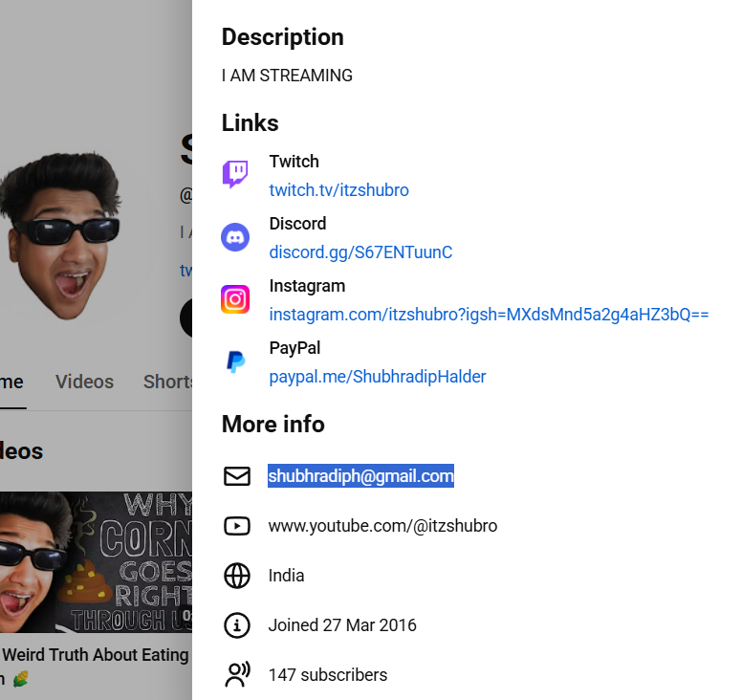Click the Instagram logo icon
This screenshot has width=741, height=700.
pos(235,299)
